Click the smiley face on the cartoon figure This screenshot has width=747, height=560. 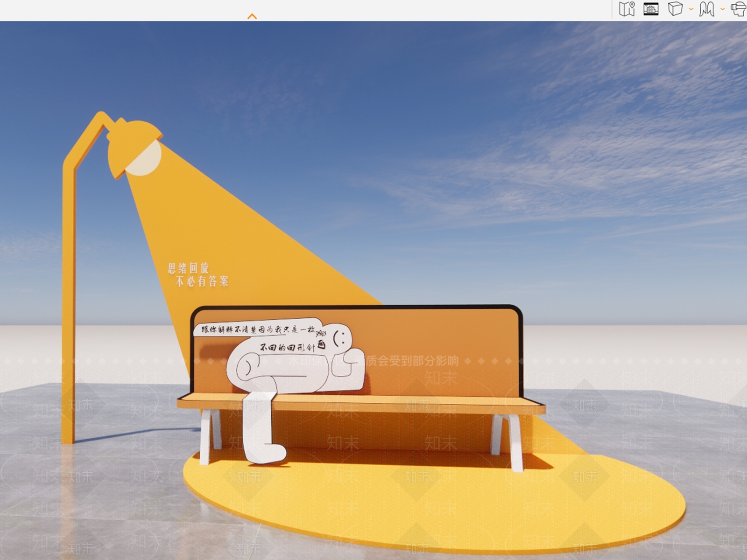pyautogui.click(x=340, y=337)
